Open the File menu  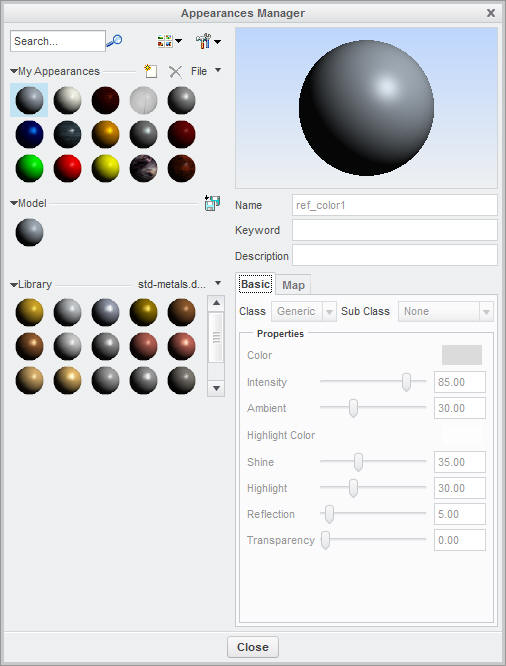(x=206, y=71)
